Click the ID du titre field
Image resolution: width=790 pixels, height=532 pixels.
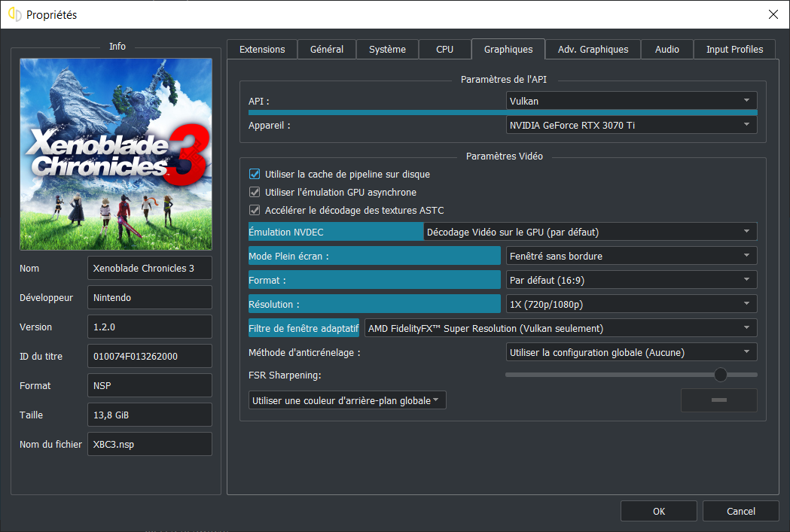click(150, 356)
